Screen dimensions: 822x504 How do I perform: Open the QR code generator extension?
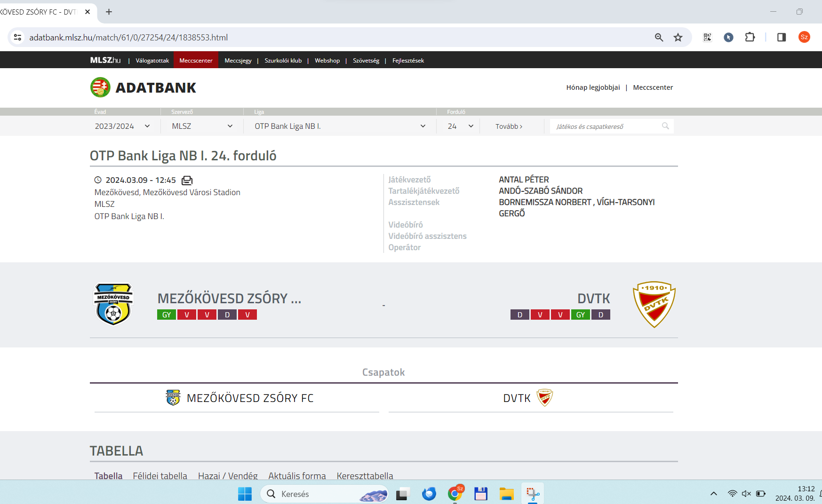707,37
